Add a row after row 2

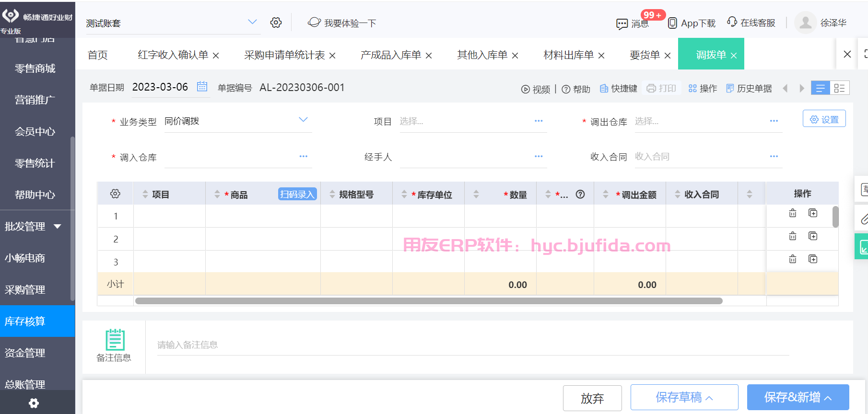point(813,236)
